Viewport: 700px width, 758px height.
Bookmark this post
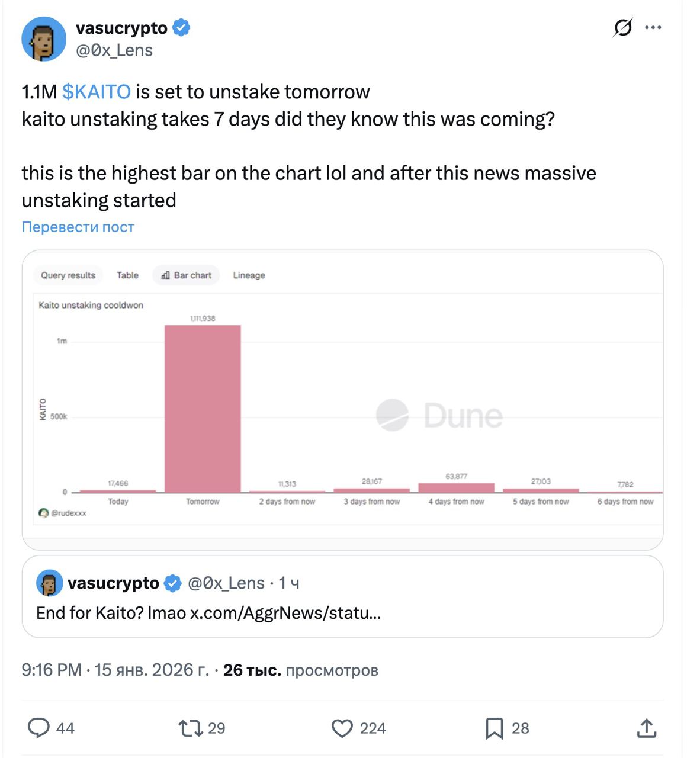pyautogui.click(x=494, y=728)
